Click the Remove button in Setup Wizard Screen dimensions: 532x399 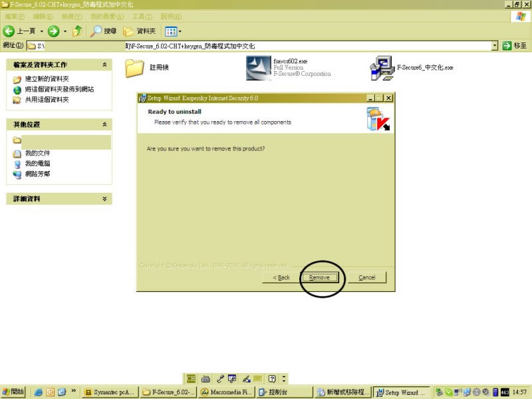[x=320, y=277]
